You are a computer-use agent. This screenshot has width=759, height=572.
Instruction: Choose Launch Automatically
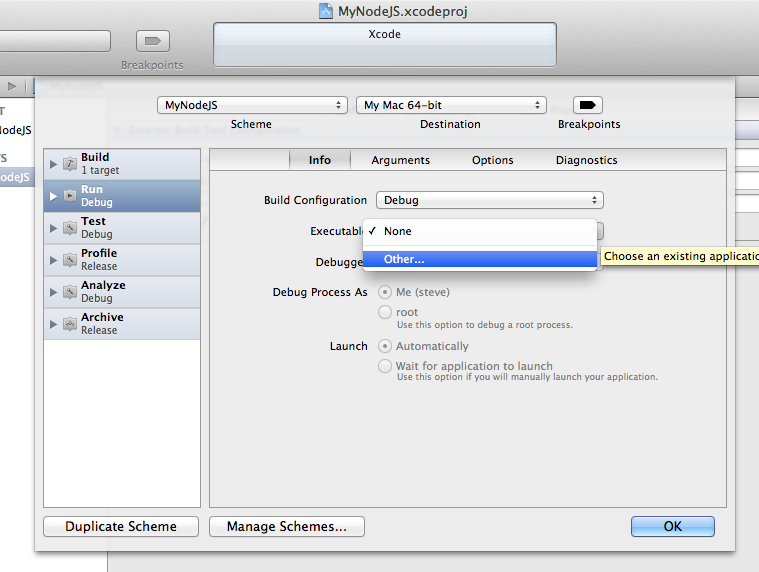click(385, 346)
